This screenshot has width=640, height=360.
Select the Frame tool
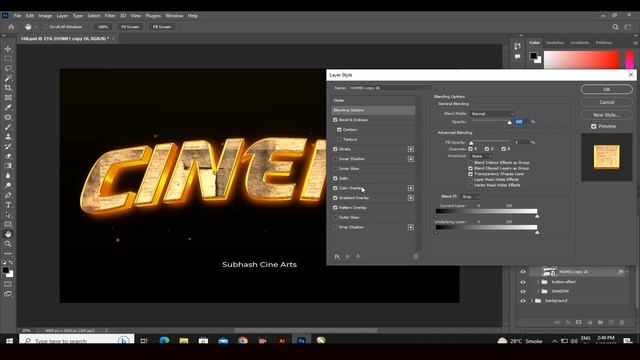8,98
